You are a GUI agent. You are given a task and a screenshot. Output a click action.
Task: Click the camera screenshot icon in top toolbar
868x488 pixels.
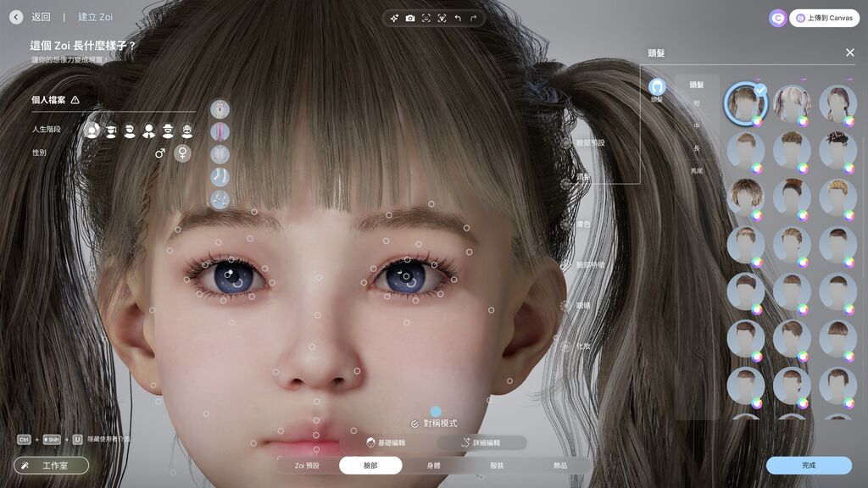[410, 18]
